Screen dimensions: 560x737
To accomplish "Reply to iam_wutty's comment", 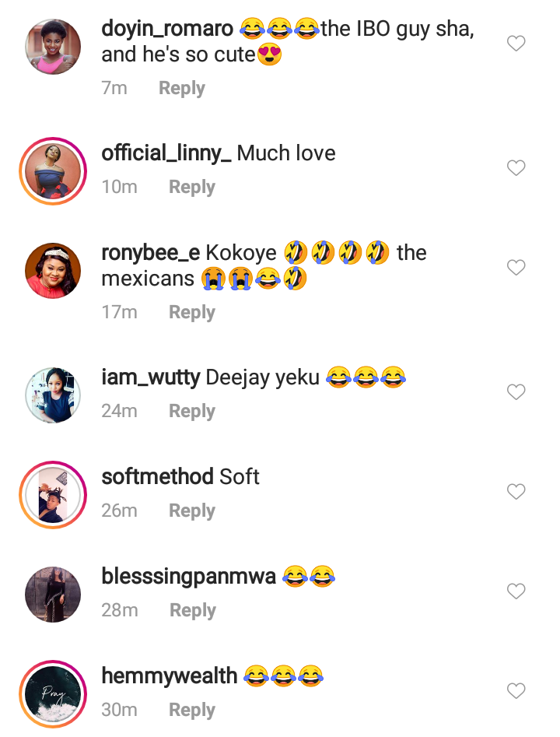I will [x=191, y=412].
